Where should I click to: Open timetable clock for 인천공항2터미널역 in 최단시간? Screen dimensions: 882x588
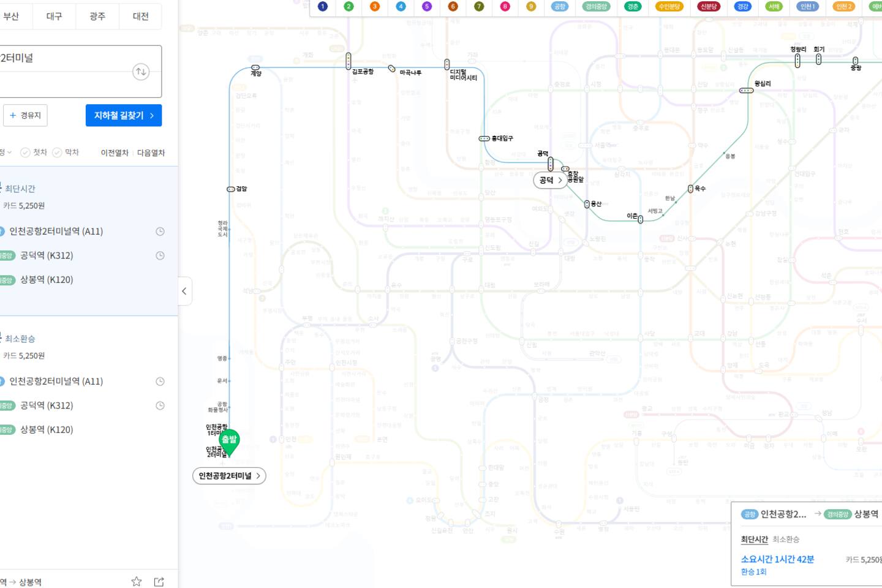click(160, 232)
